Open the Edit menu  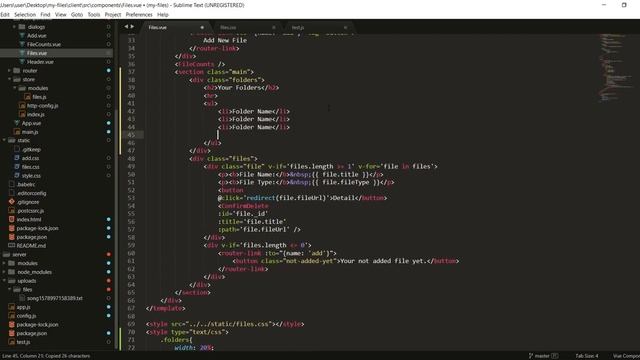5,14
